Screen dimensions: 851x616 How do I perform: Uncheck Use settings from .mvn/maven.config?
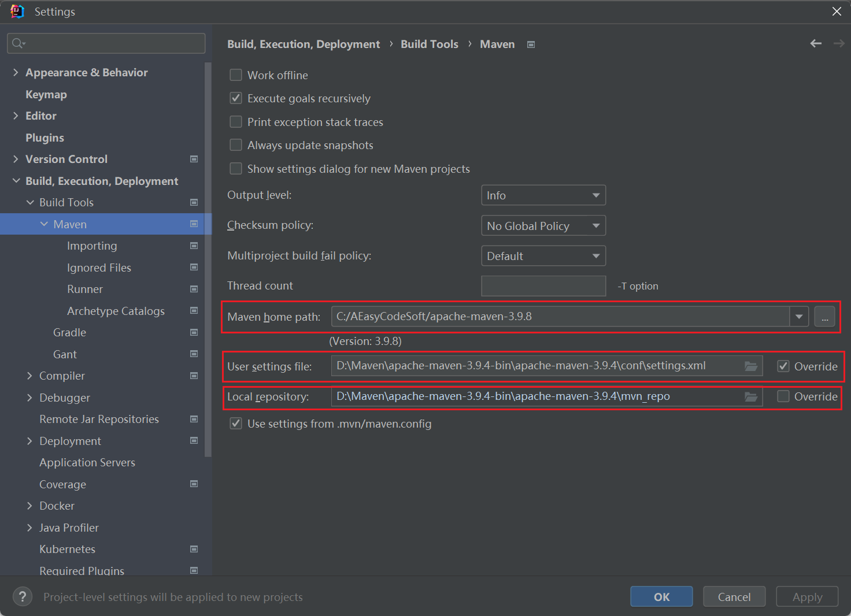[236, 424]
